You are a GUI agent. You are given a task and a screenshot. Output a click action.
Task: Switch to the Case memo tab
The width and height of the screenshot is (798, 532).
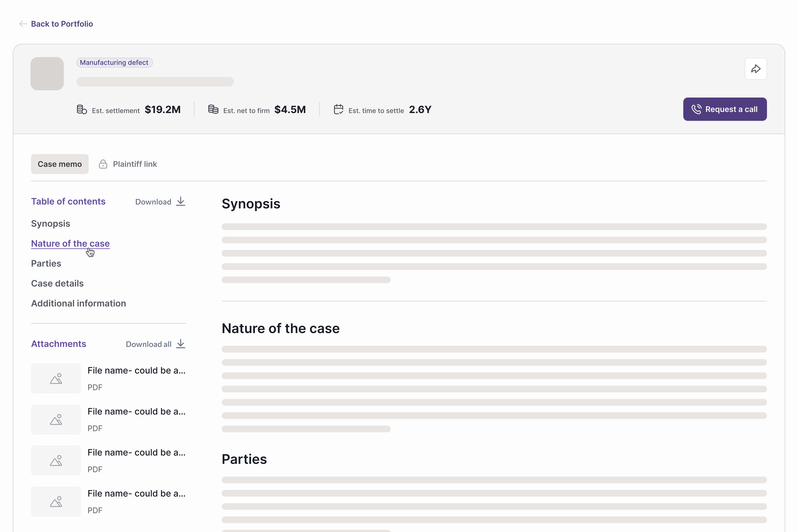(x=60, y=164)
